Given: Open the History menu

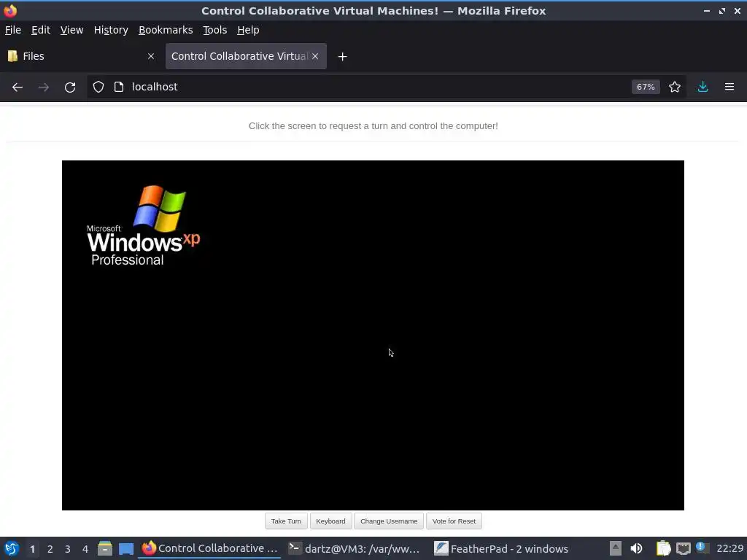Looking at the screenshot, I should 111,30.
